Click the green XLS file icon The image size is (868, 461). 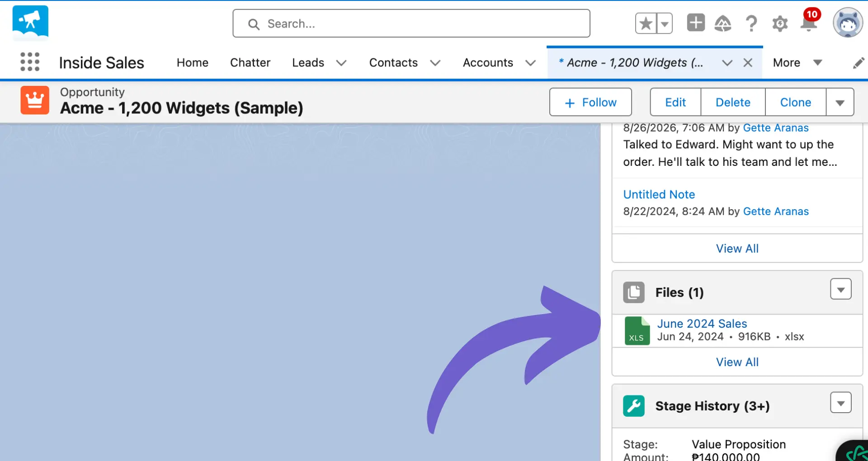click(x=637, y=331)
